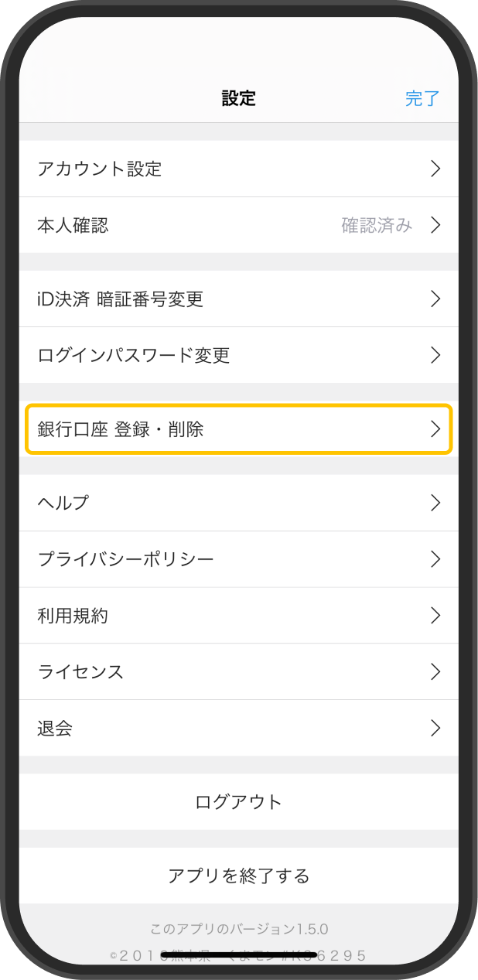Open 銀行口座 登録・削除

[239, 429]
